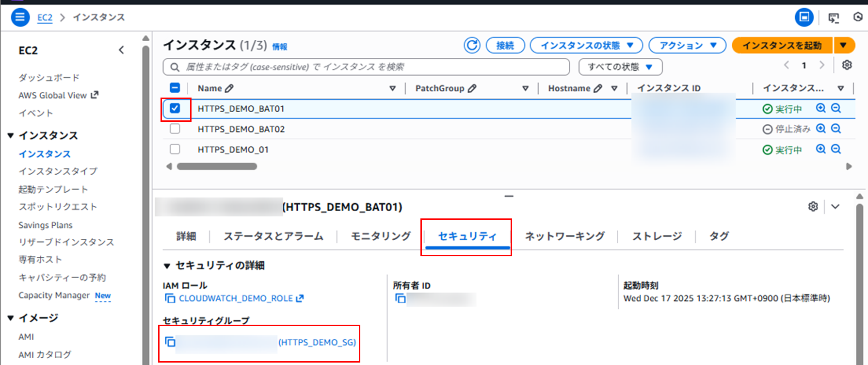The height and width of the screenshot is (365, 868).
Task: Collapse the セキュリティの詳細 section
Action: (x=167, y=265)
